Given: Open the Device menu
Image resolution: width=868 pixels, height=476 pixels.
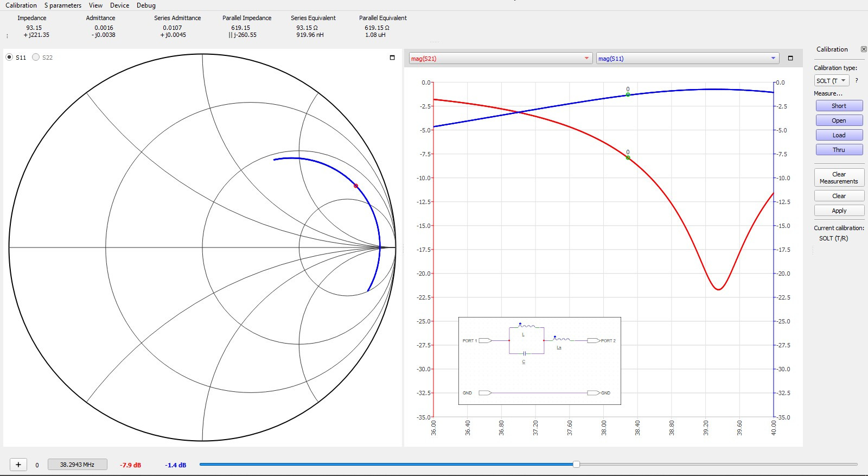Looking at the screenshot, I should pyautogui.click(x=119, y=5).
